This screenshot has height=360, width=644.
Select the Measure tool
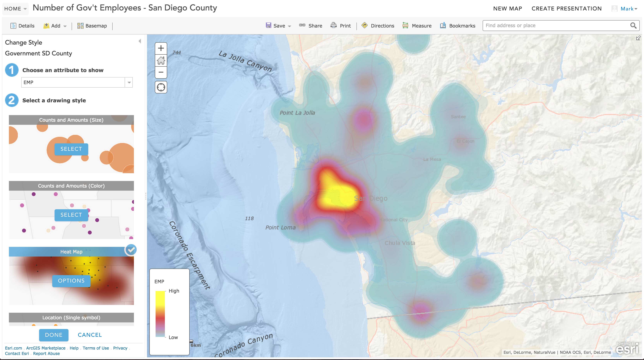(x=417, y=25)
